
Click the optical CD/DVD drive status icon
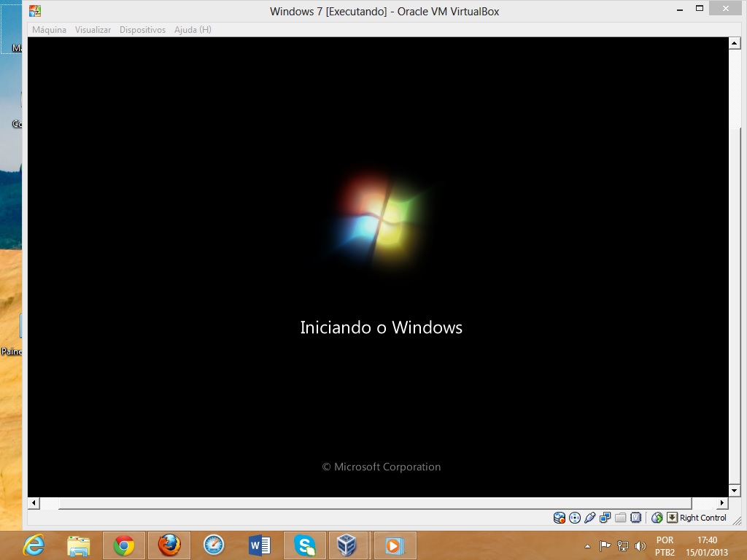coord(575,518)
